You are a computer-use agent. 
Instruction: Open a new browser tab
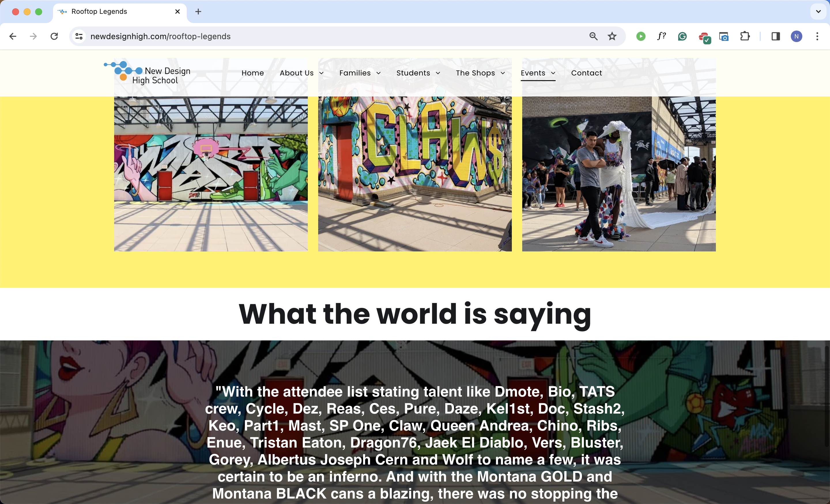click(x=198, y=12)
